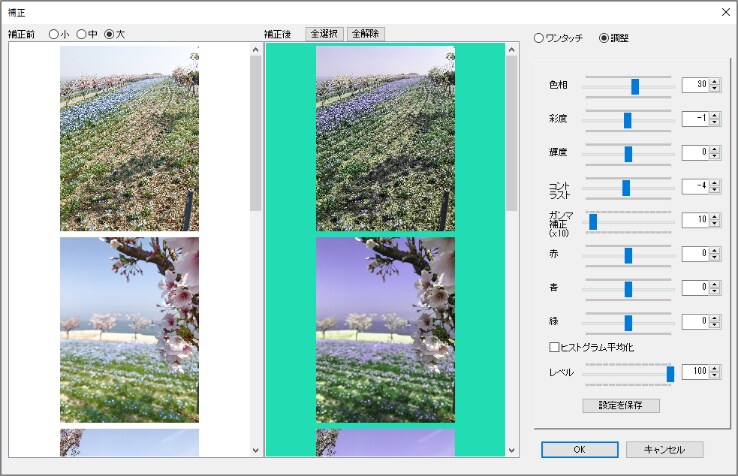Click the 輝度 slider handle
738x476 pixels.
coord(628,154)
